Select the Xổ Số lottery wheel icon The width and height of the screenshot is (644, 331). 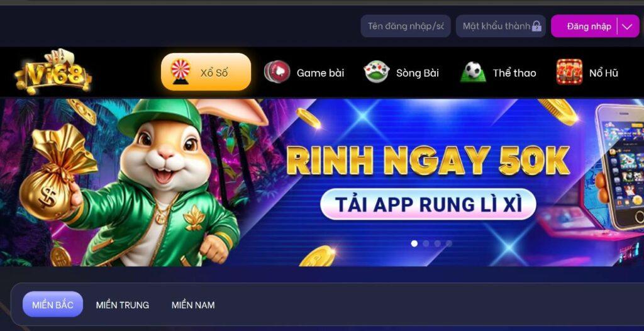pyautogui.click(x=180, y=72)
